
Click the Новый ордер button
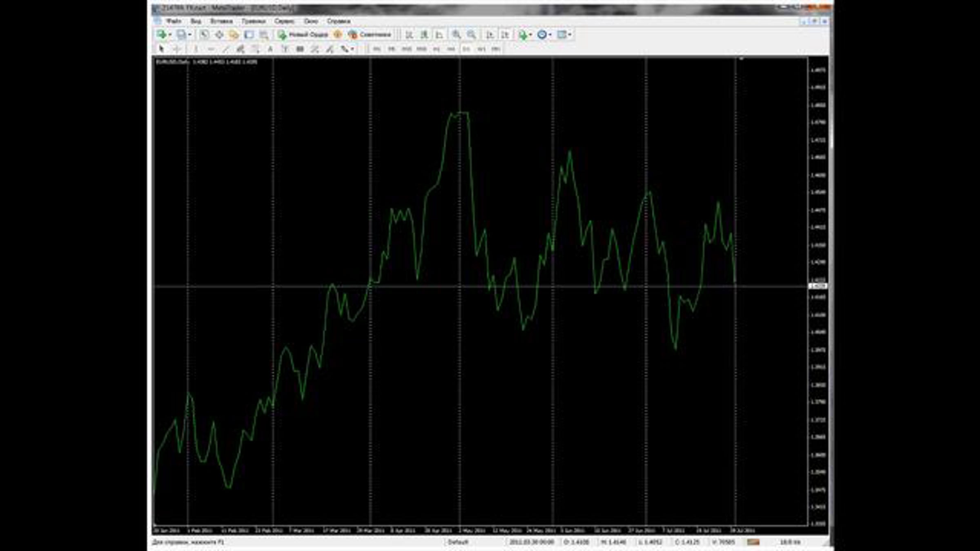click(x=303, y=35)
